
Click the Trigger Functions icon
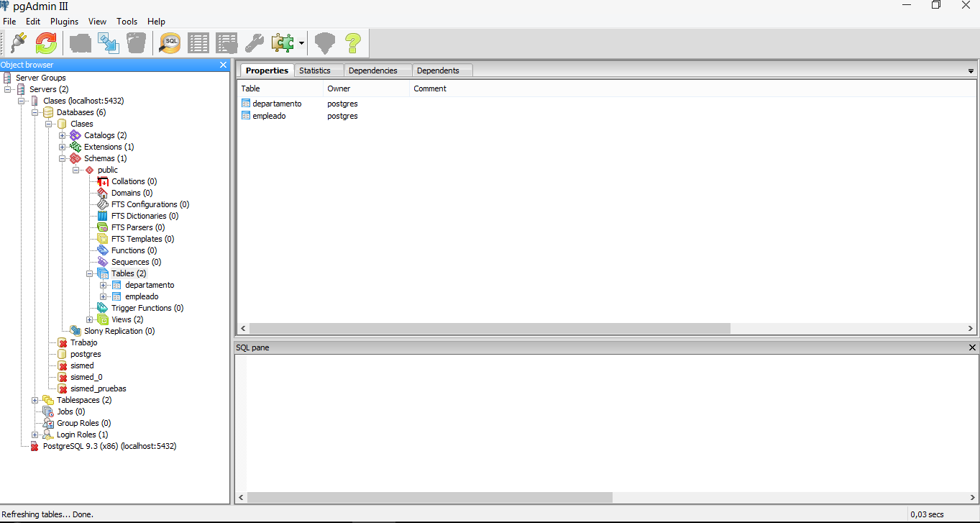tap(103, 308)
